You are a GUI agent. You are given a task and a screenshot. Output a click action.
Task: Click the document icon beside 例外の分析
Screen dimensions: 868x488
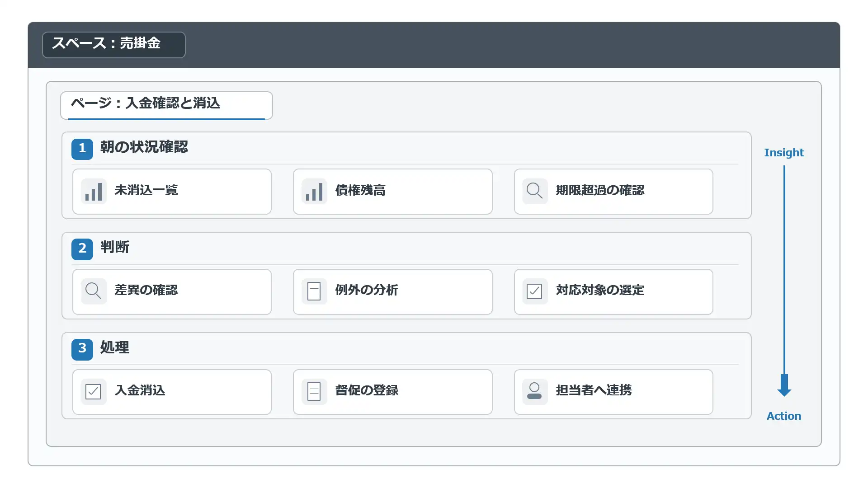tap(314, 291)
